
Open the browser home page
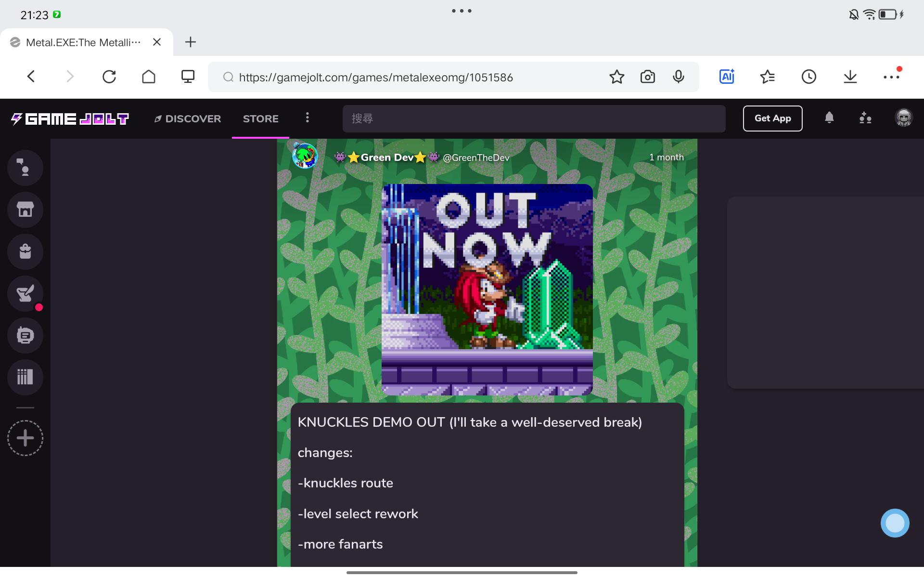(x=149, y=77)
